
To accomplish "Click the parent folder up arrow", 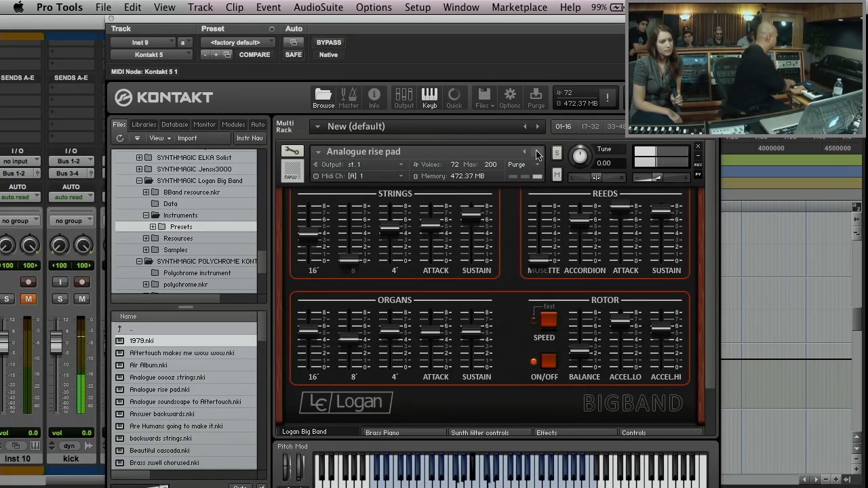I will point(119,329).
